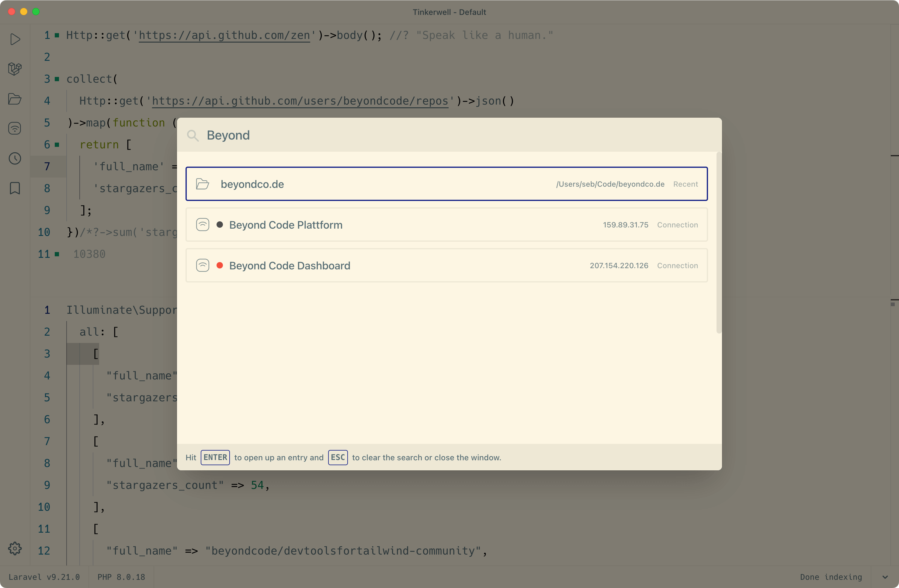The width and height of the screenshot is (899, 588).
Task: Open the folder icon in sidebar
Action: click(15, 99)
